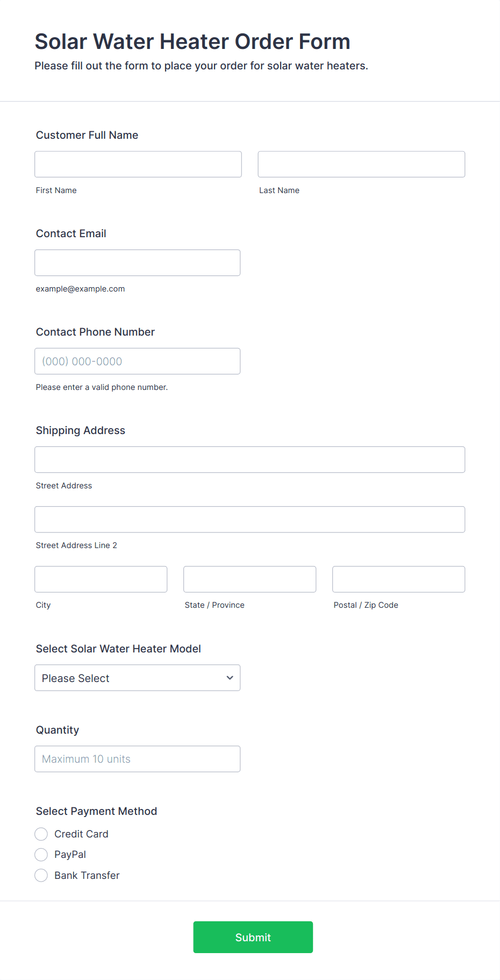
Task: Focus the Last Name text box
Action: pos(361,164)
